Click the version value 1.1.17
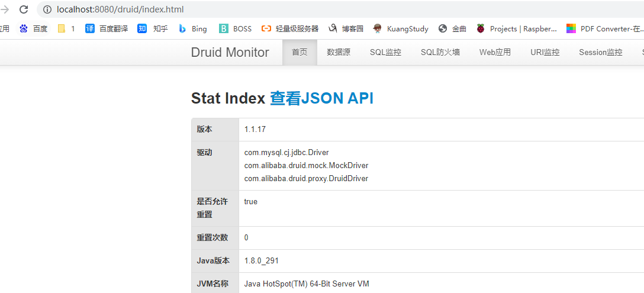The width and height of the screenshot is (644, 293). (x=255, y=130)
